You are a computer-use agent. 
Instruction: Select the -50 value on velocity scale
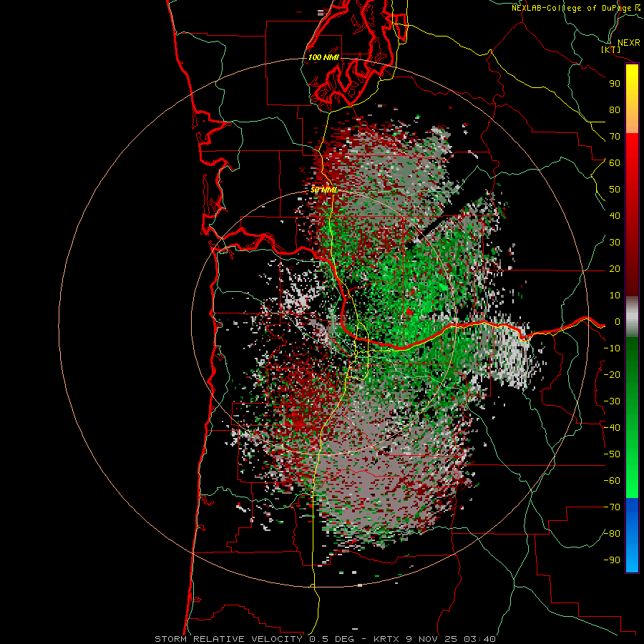point(612,454)
